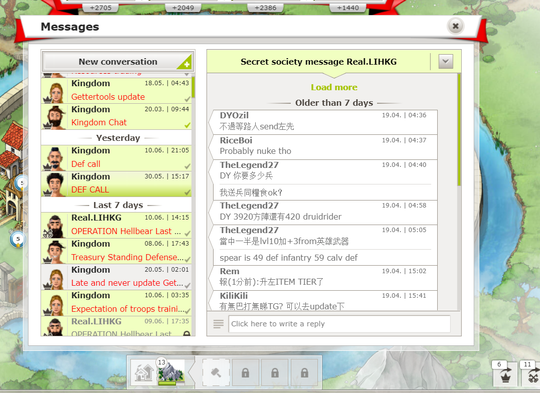Start a New conversation

[x=117, y=62]
